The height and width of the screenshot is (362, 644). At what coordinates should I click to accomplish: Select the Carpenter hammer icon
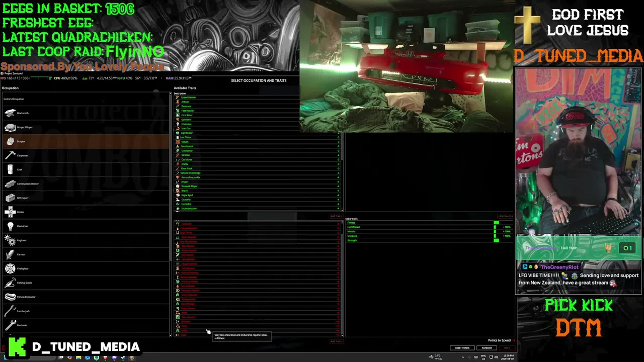tap(10, 155)
